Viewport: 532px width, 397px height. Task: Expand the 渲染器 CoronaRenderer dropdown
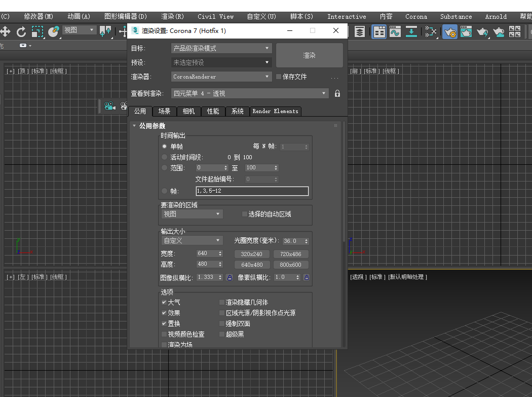click(x=221, y=77)
